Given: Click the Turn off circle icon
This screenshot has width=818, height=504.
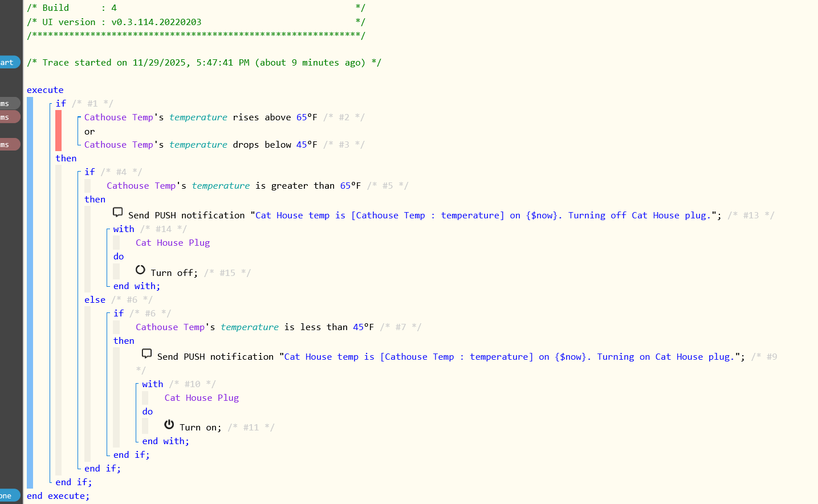Looking at the screenshot, I should [x=140, y=270].
